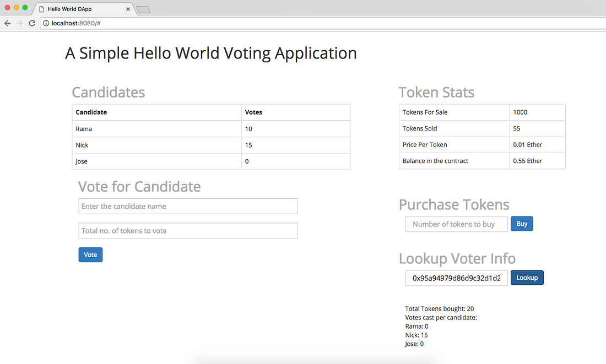Click the voter address lookup field
Screen dimensions: 606x364
[456, 278]
